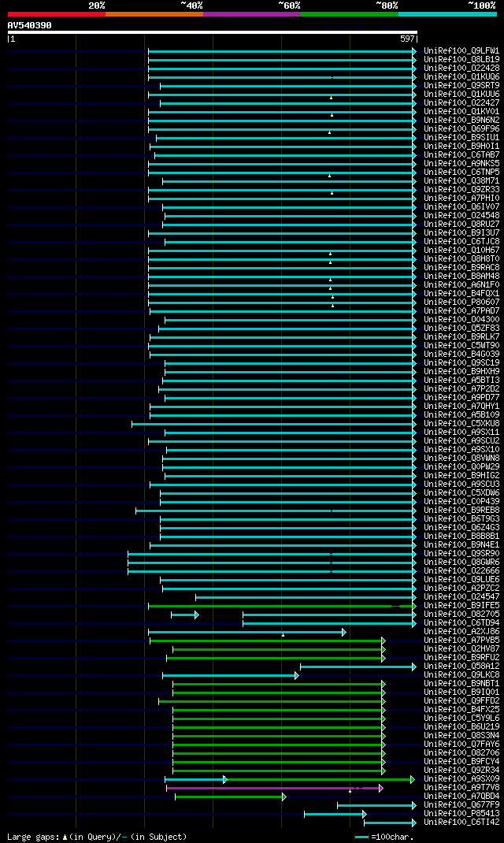Viewport: 504px width, 843px height.
Task: Select the UniRef100_B9FCY4 label
Action: (x=461, y=762)
